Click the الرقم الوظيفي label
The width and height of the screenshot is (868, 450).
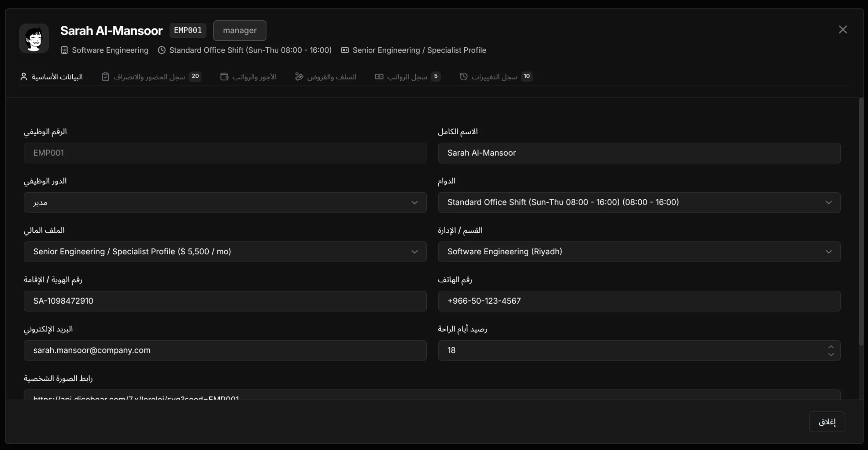click(45, 132)
